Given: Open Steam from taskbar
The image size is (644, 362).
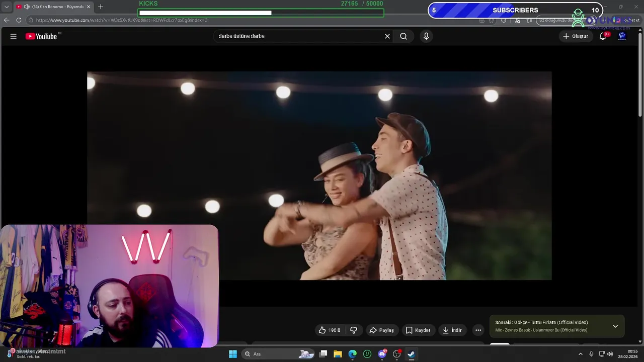Looking at the screenshot, I should (x=411, y=354).
